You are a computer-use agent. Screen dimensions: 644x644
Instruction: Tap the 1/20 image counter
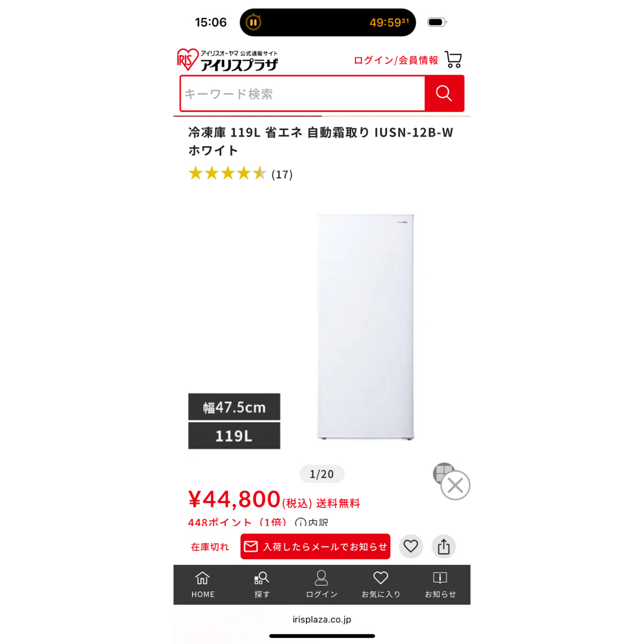[321, 474]
